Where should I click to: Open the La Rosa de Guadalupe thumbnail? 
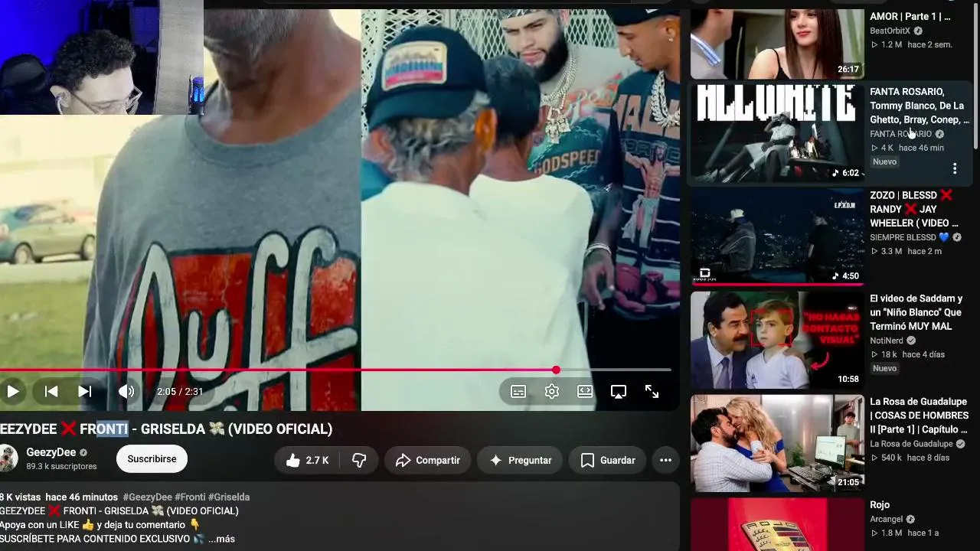click(777, 443)
